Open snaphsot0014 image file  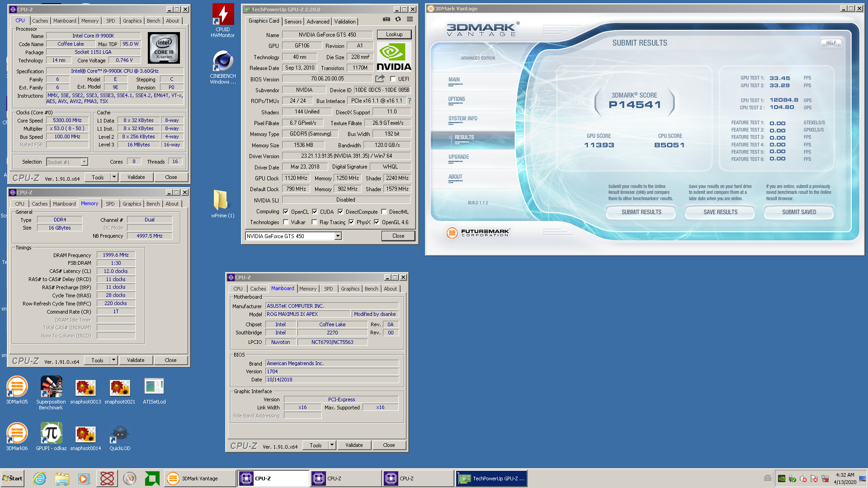click(85, 438)
